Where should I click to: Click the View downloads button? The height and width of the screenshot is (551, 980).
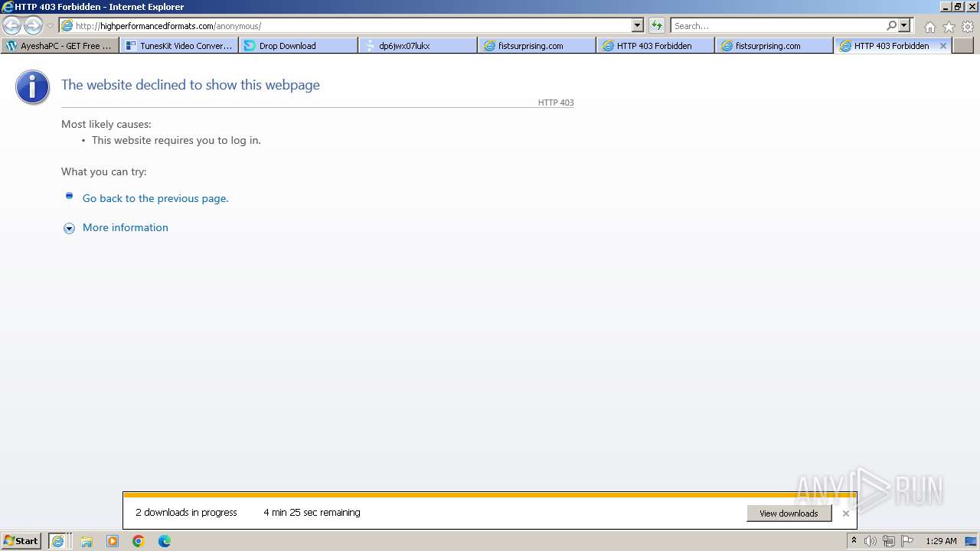coord(789,514)
